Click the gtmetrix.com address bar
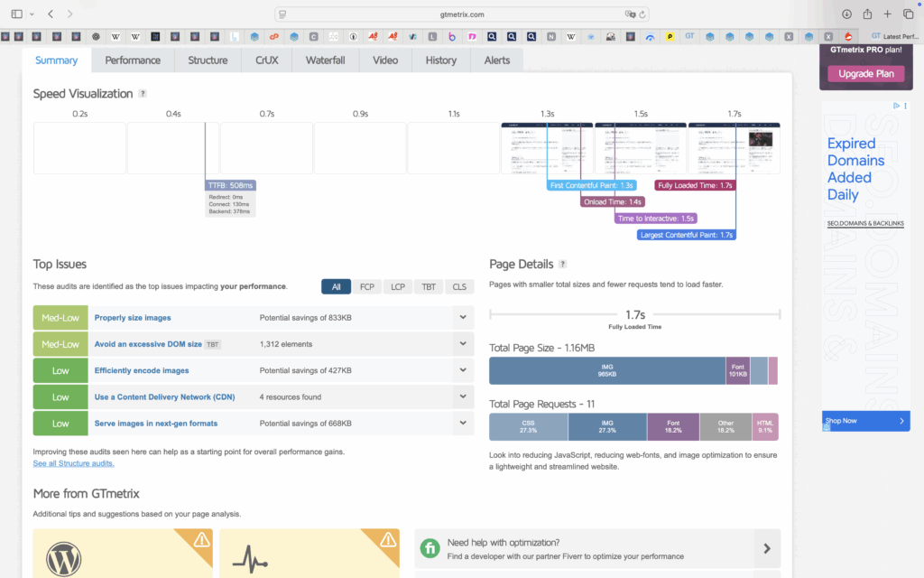This screenshot has height=578, width=924. tap(462, 14)
